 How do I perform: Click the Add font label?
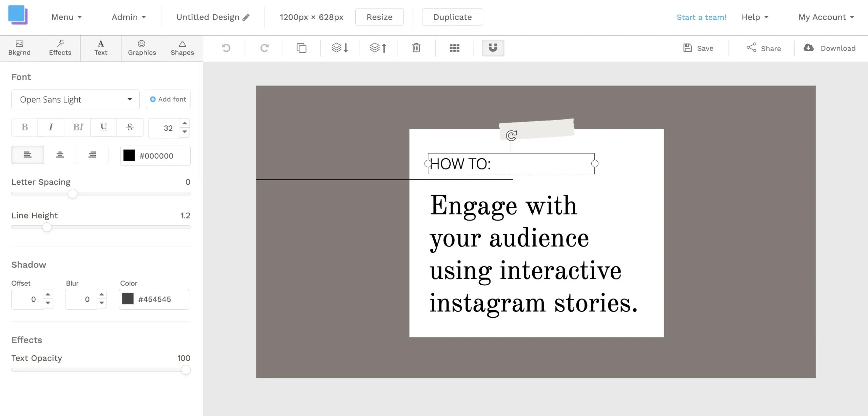coord(172,99)
